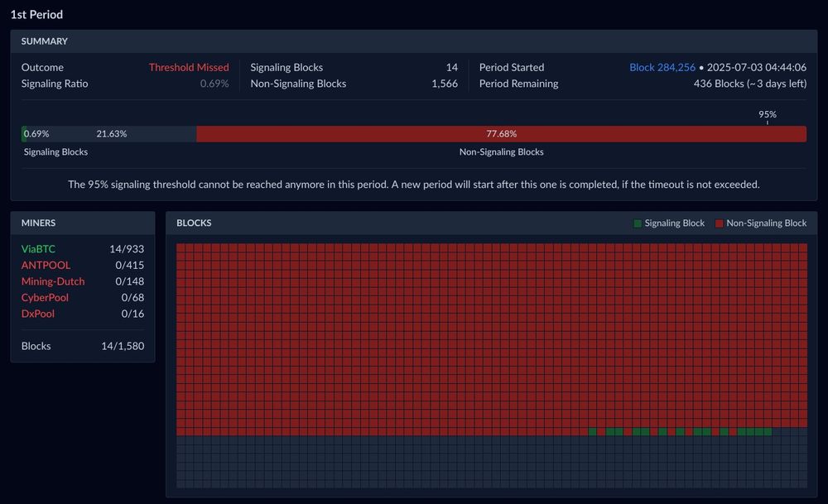This screenshot has width=828, height=504.
Task: Click the 'Signaling Block' legend label
Action: click(x=674, y=223)
